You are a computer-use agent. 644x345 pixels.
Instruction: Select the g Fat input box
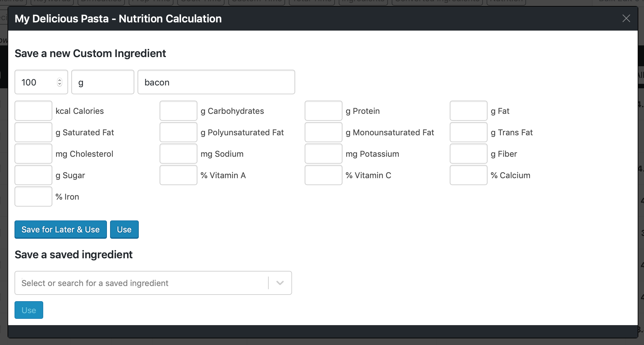[469, 111]
